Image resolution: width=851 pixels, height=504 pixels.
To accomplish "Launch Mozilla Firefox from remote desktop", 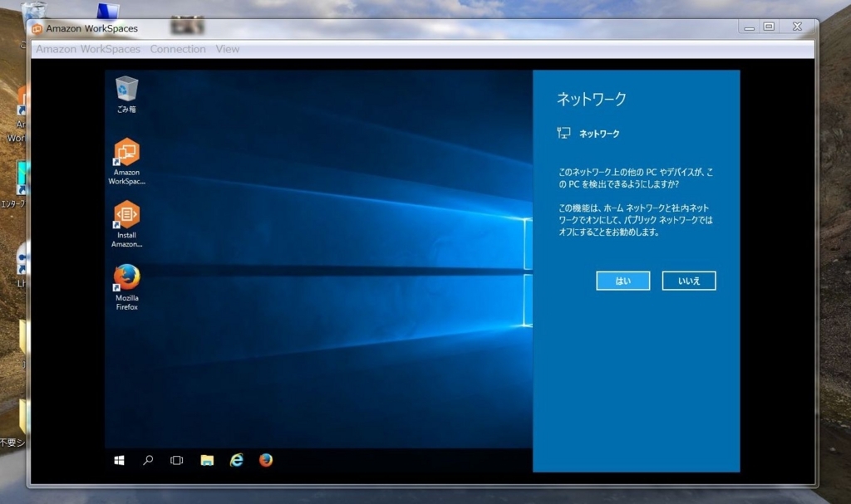I will coord(126,287).
